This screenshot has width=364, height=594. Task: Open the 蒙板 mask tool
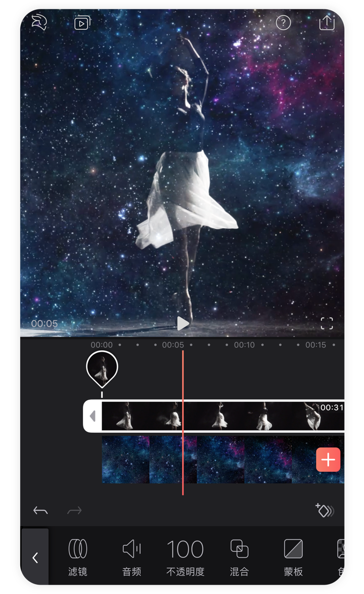point(293,557)
